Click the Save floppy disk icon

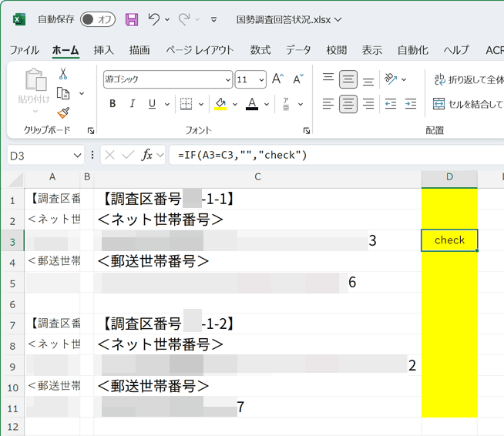(x=132, y=19)
